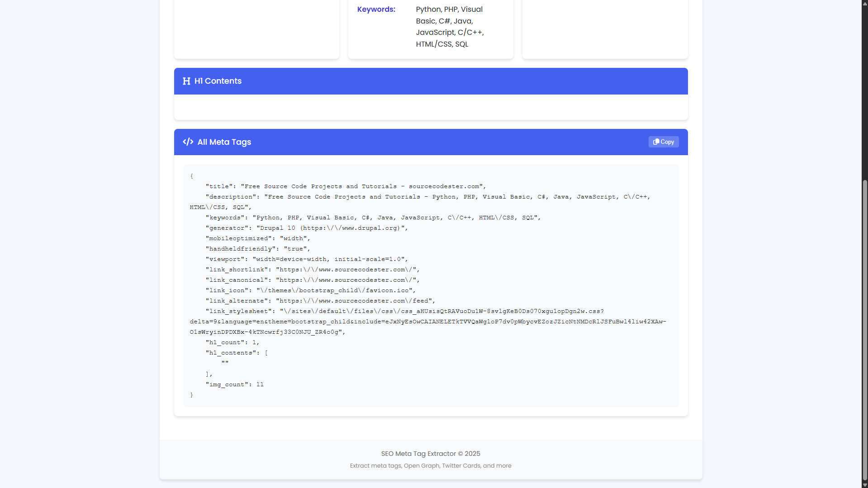Screen dimensions: 868x488
Task: Click the footer tagline about Open Graph, Twitter Cards
Action: coord(431,466)
